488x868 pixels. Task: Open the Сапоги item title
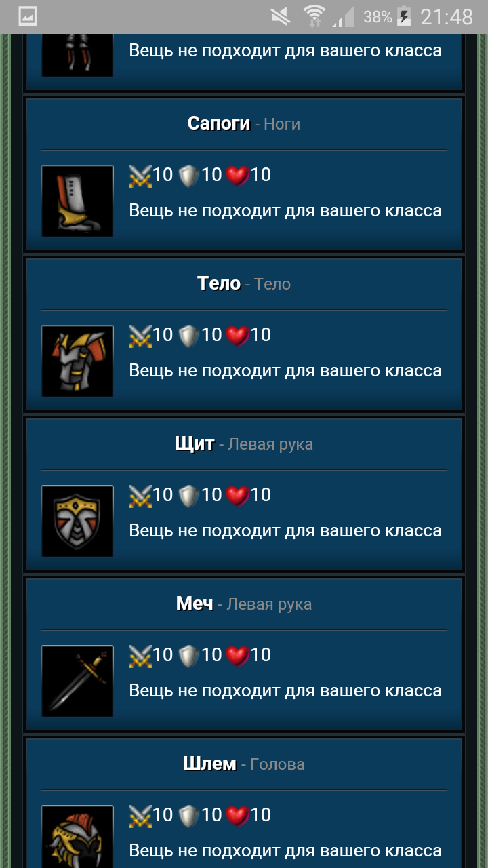click(x=219, y=123)
